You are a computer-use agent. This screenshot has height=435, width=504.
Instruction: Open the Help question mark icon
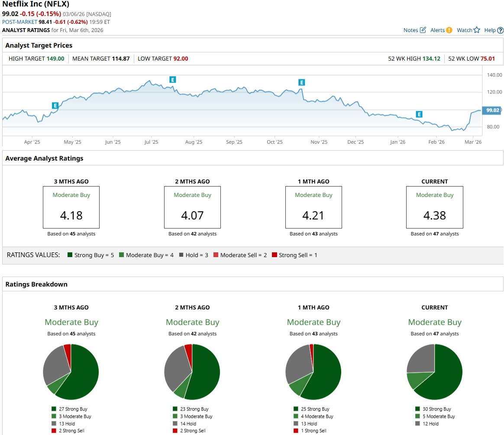(500, 30)
